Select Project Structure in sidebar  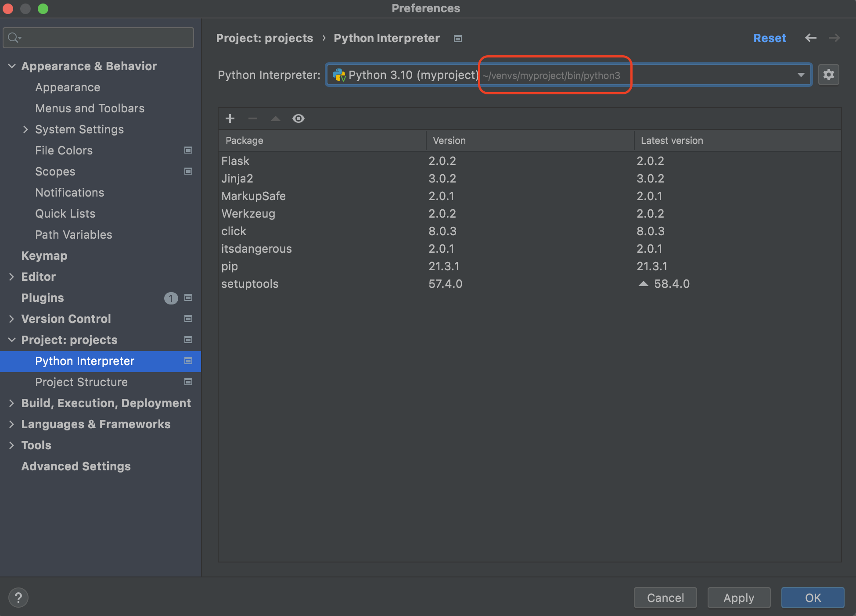[81, 382]
